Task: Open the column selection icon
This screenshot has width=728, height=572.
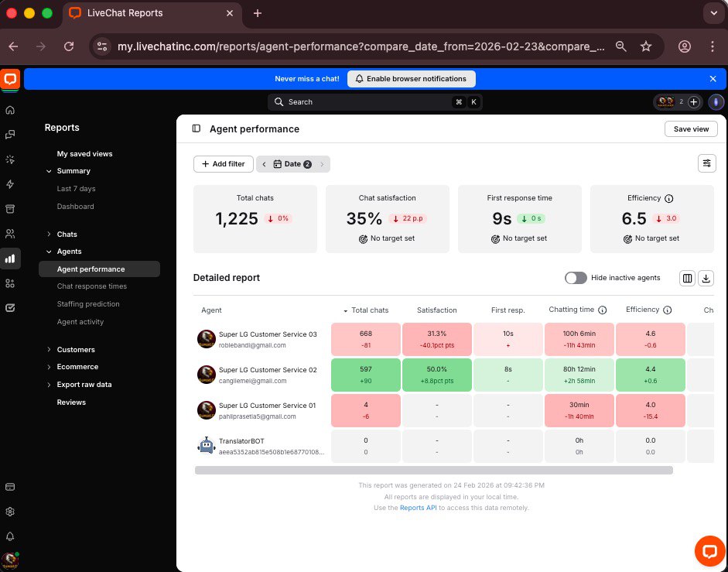Action: point(687,279)
